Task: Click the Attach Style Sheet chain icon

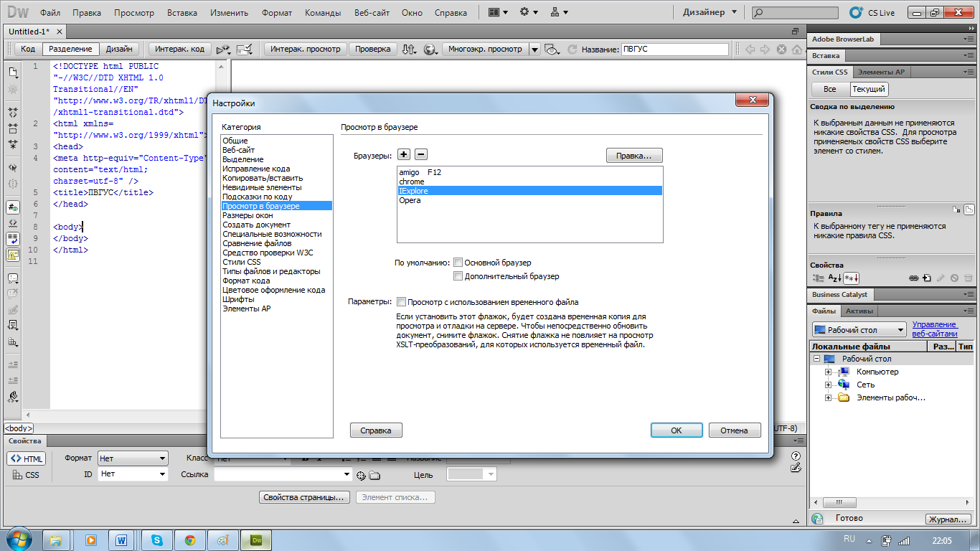Action: coord(913,278)
